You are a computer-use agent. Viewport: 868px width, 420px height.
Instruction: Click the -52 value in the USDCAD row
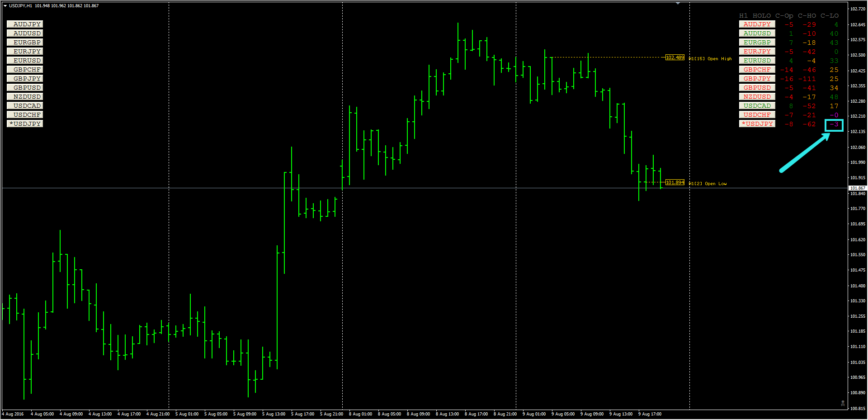809,106
